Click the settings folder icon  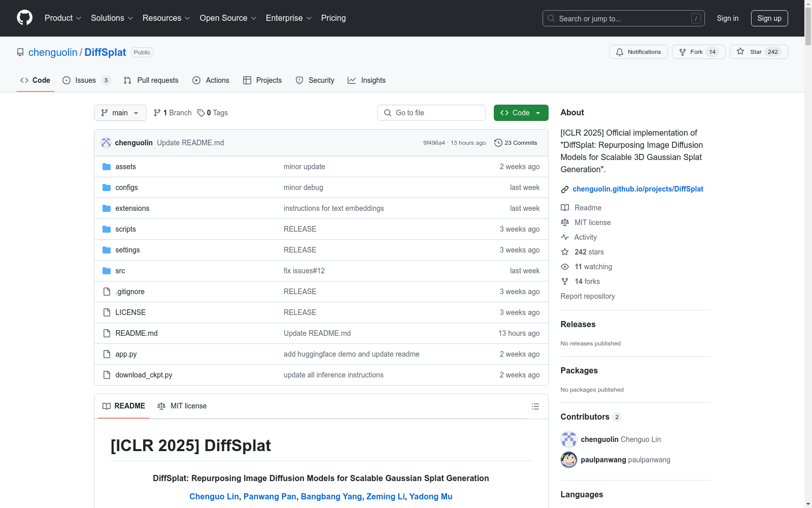tap(107, 250)
